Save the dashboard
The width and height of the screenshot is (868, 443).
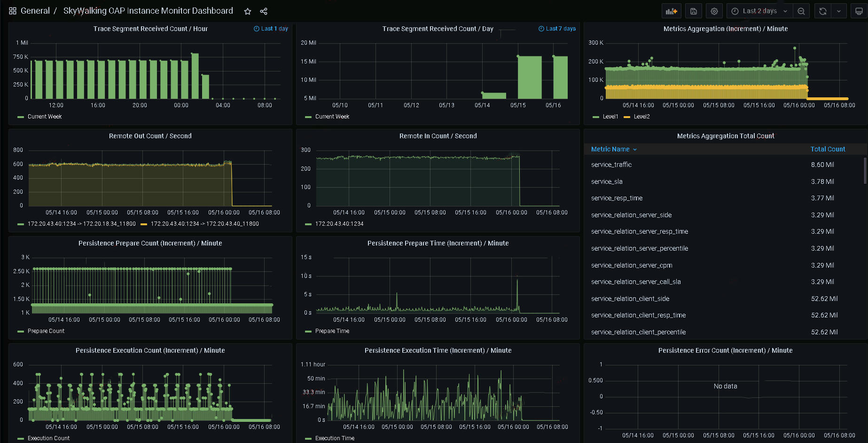pyautogui.click(x=694, y=11)
